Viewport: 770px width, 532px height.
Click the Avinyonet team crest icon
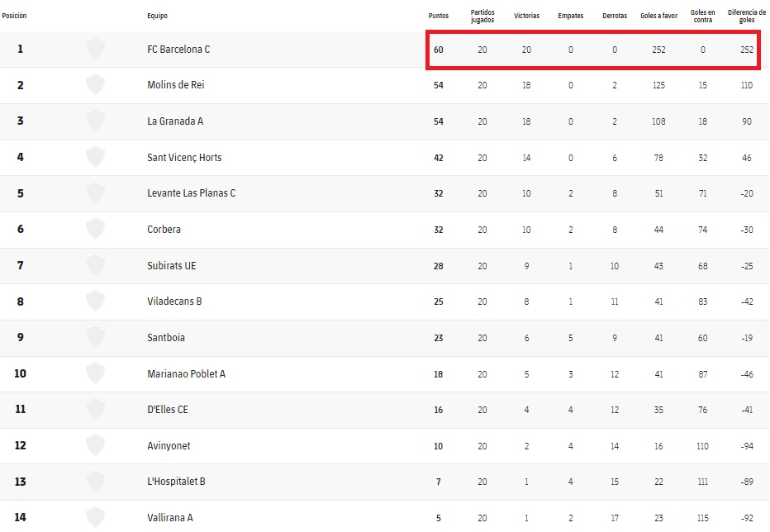pyautogui.click(x=96, y=446)
